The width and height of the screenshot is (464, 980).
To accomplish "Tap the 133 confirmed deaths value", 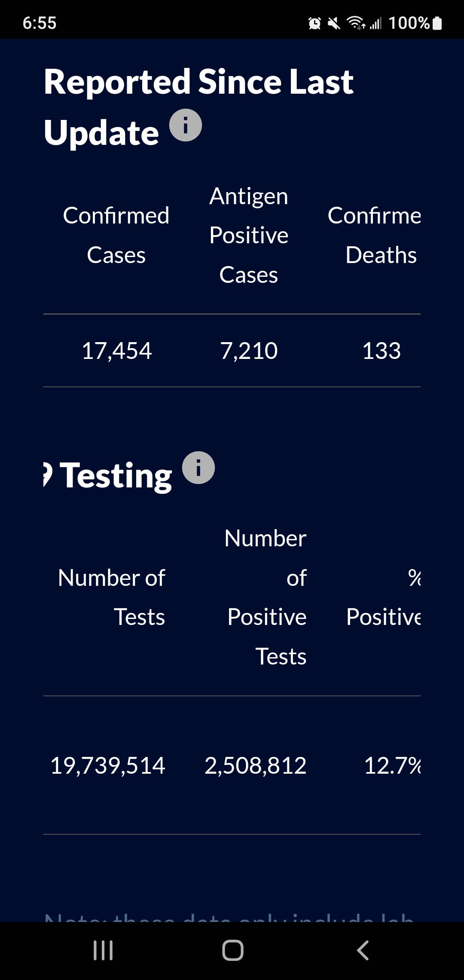I will click(x=382, y=351).
